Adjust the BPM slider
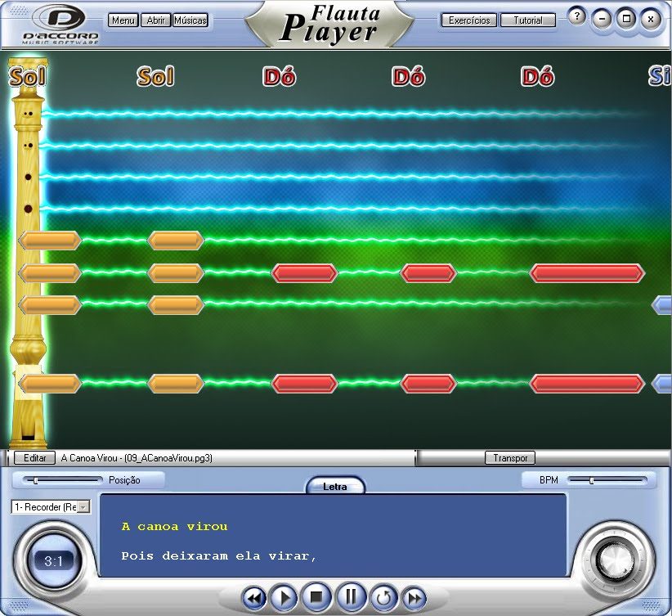This screenshot has height=616, width=672. click(x=607, y=480)
